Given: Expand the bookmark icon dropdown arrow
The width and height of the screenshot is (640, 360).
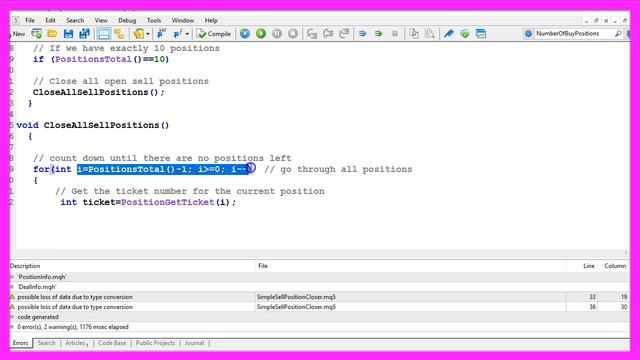Looking at the screenshot, I should [148, 34].
